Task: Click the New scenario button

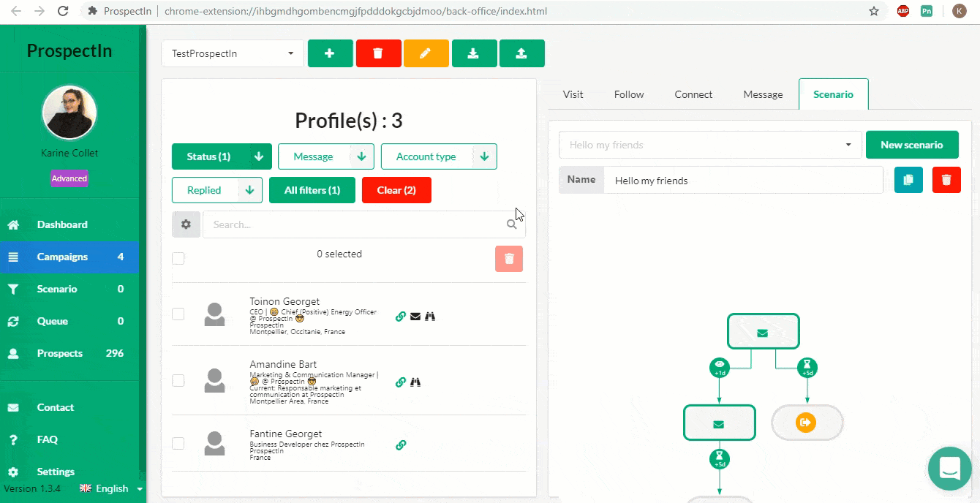Action: [911, 145]
